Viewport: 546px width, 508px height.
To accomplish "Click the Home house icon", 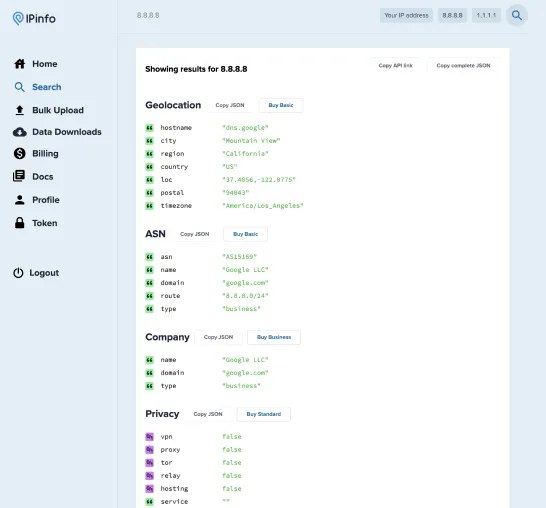I will [x=20, y=64].
